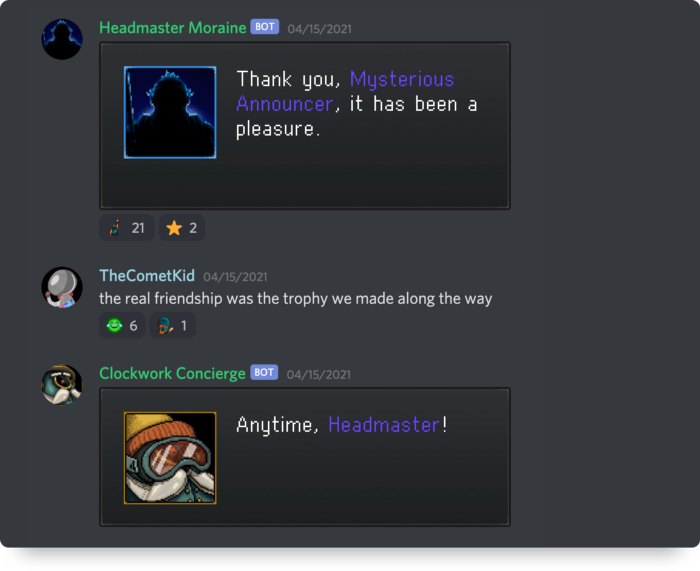The image size is (700, 571).
Task: Click the BOT badge beside Headmaster Moraine
Action: click(x=265, y=27)
